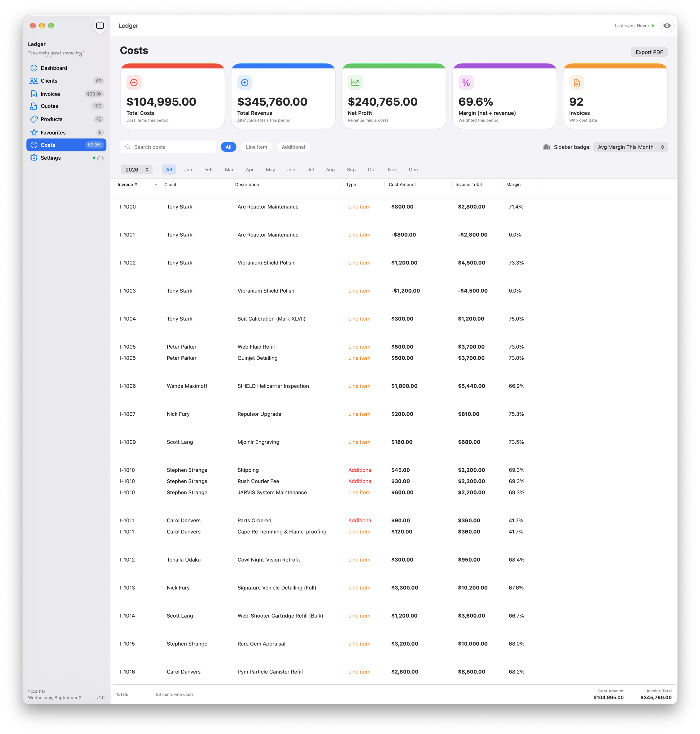Click the Quinjet Detailing description

click(257, 358)
